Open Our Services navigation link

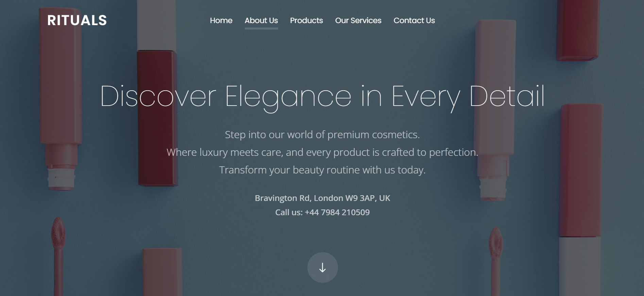(x=358, y=20)
